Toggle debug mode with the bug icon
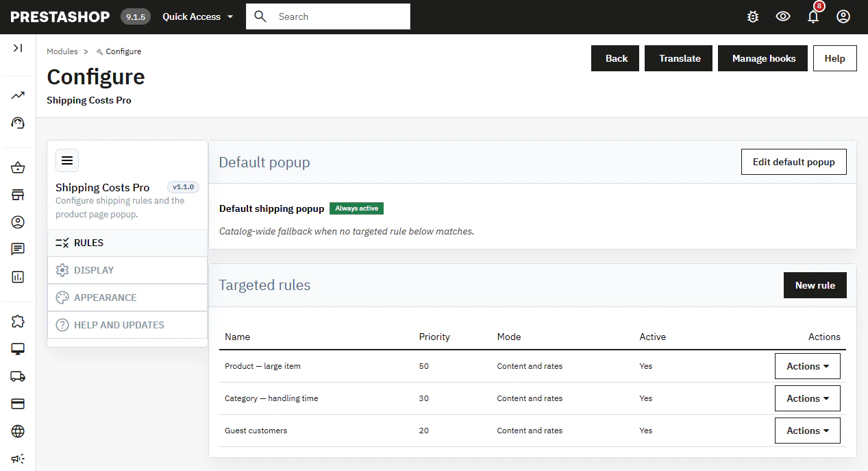 click(753, 16)
